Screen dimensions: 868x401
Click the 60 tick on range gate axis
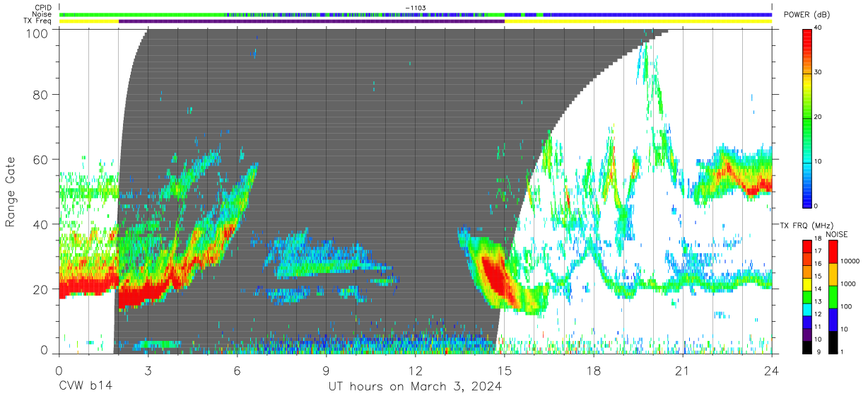click(x=41, y=159)
